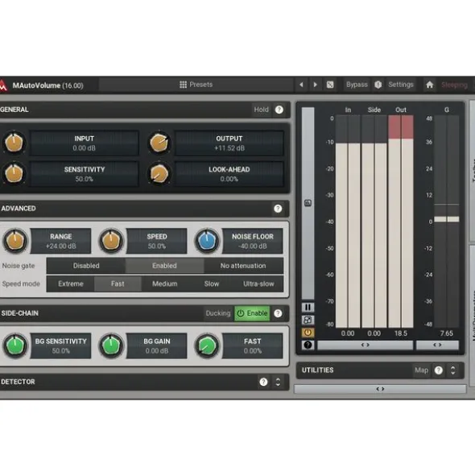
Task: Click the Range knob
Action: pyautogui.click(x=14, y=241)
